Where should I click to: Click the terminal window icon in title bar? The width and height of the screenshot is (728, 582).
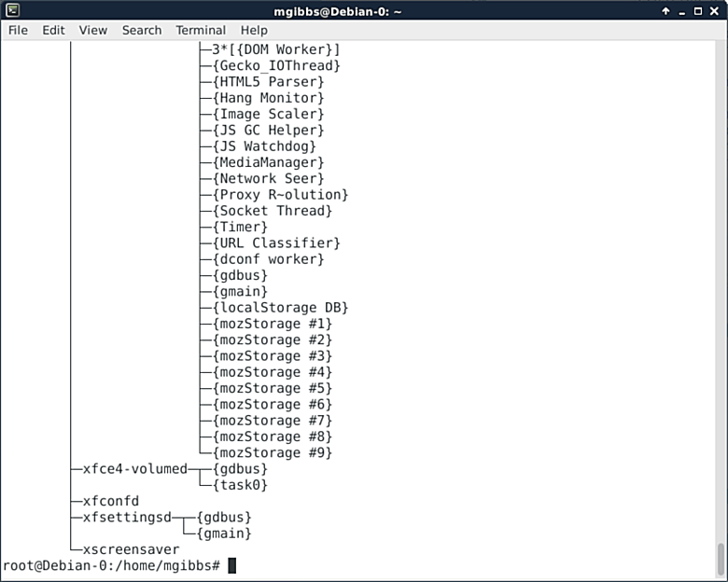click(12, 10)
